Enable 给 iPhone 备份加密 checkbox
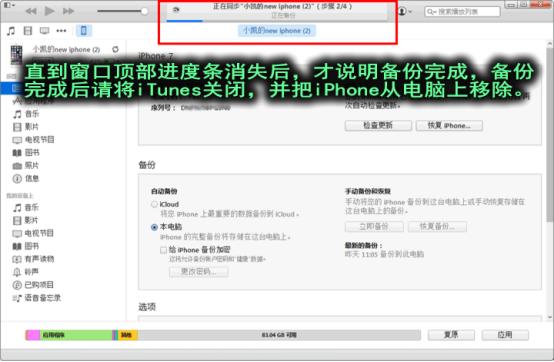The image size is (554, 362). tap(163, 250)
